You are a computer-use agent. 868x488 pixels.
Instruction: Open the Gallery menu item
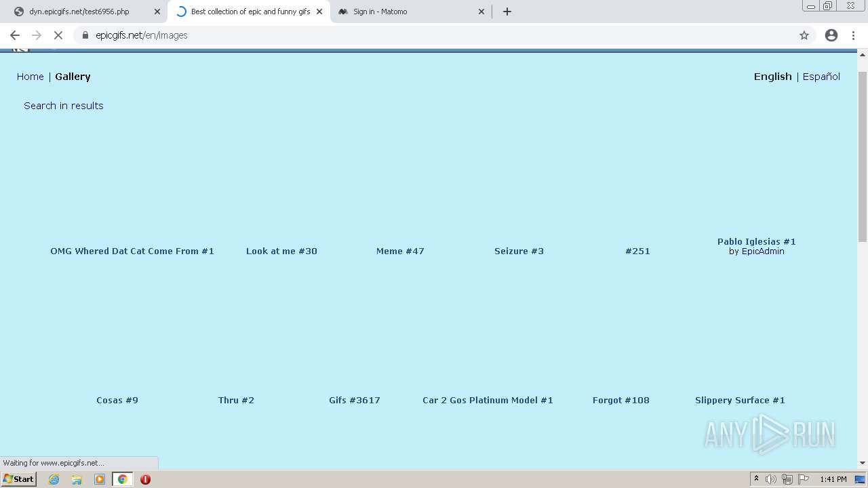[x=73, y=77]
